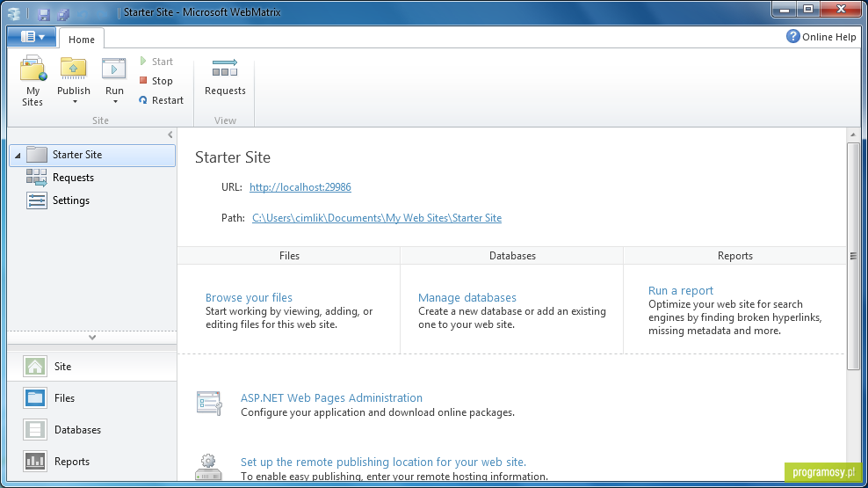Switch to the Files workspace
This screenshot has height=488, width=868.
92,397
